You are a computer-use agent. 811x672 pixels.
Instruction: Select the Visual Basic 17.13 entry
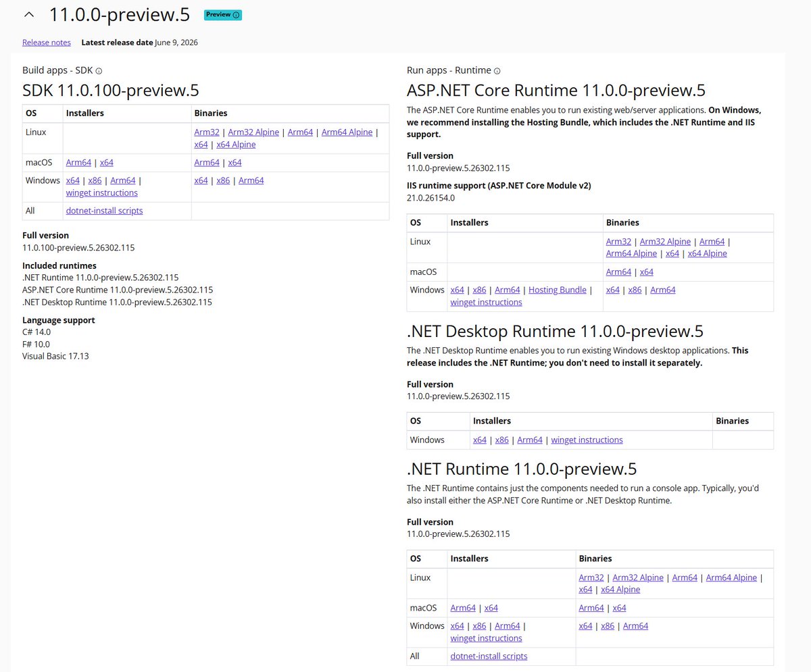pos(55,357)
